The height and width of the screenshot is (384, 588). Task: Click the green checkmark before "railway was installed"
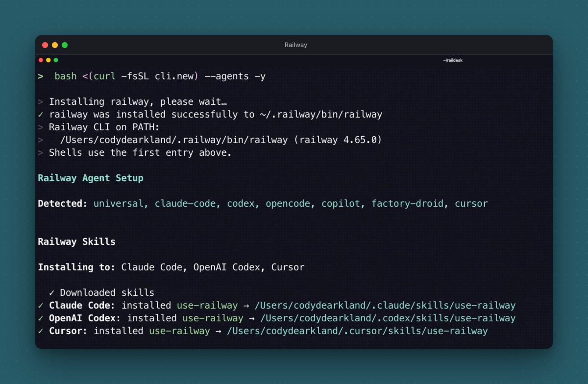point(41,115)
